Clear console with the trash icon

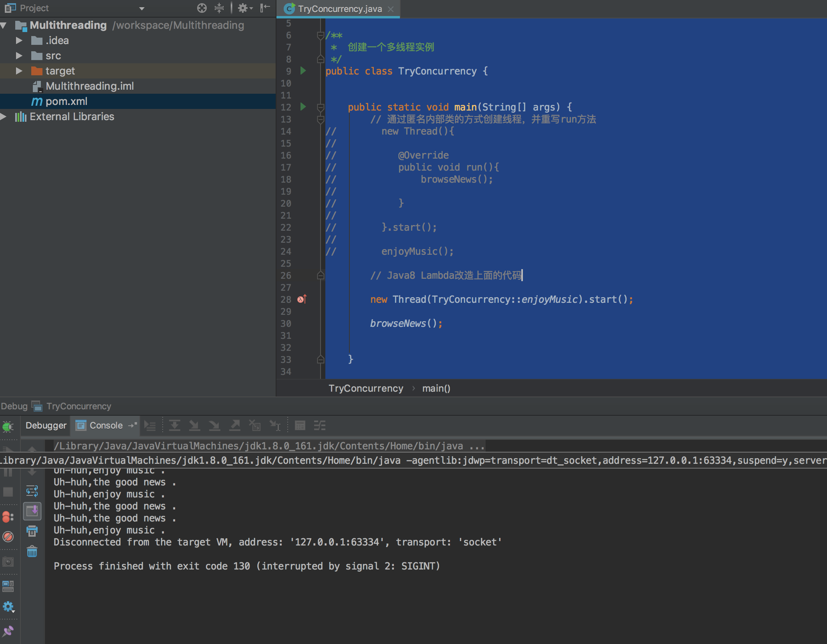(x=32, y=551)
